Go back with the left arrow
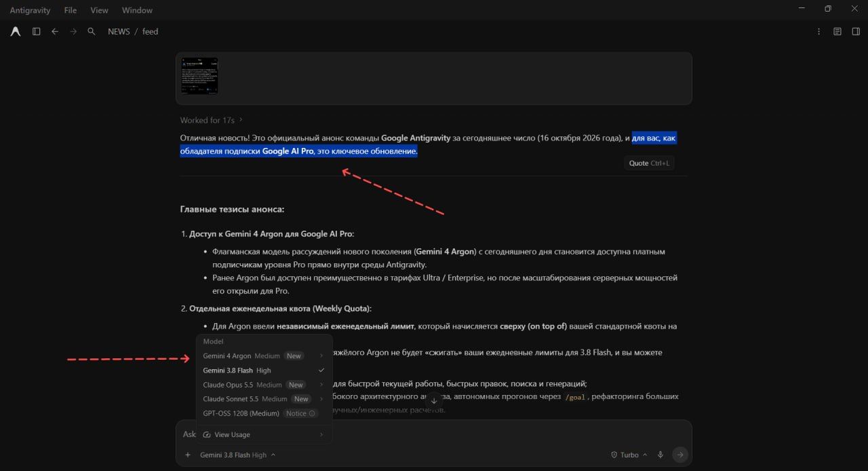868x471 pixels. [55, 31]
